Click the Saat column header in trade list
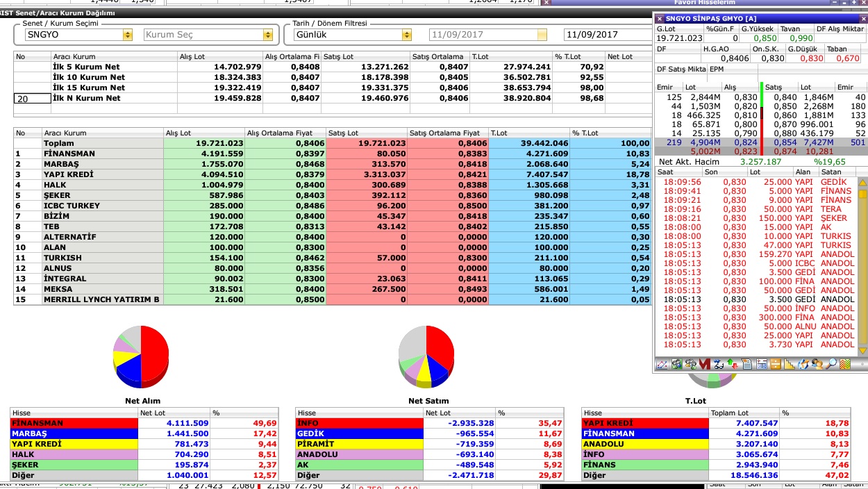This screenshot has width=868, height=489. click(x=678, y=171)
